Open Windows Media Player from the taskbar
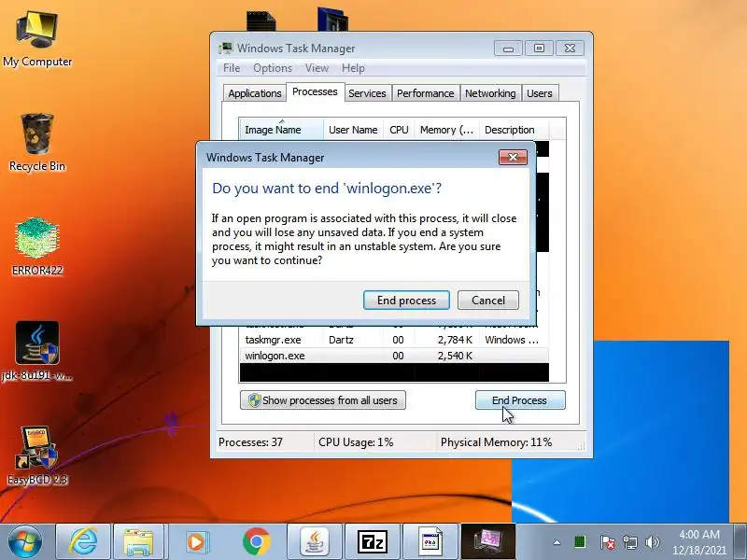 click(196, 541)
